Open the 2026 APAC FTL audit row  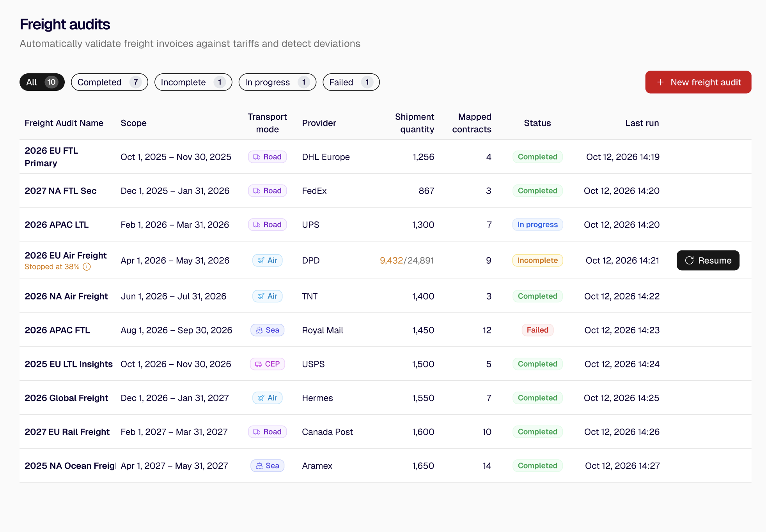(x=385, y=330)
